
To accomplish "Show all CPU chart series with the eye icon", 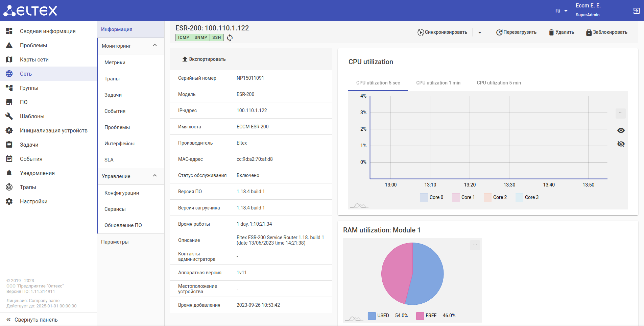I will [x=621, y=130].
